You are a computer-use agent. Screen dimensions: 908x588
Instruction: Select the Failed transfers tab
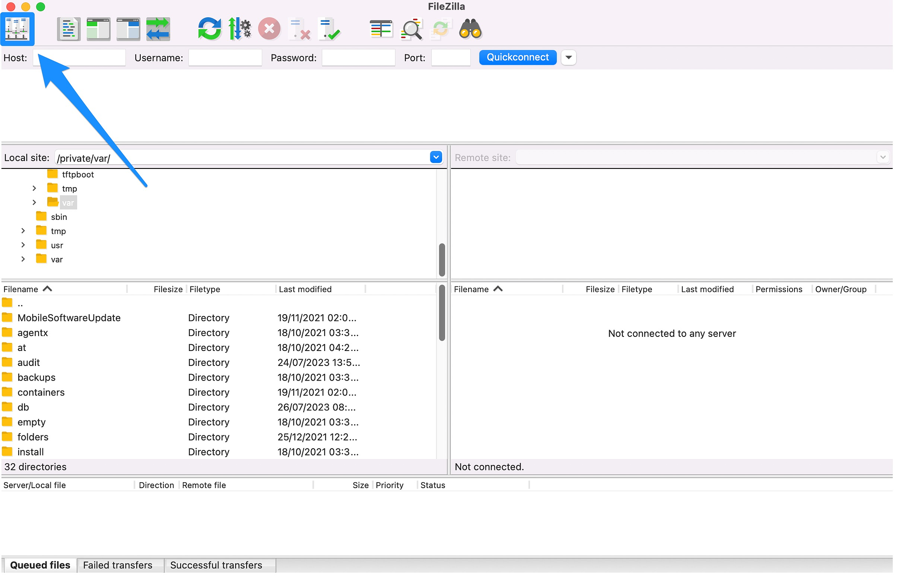pyautogui.click(x=118, y=565)
